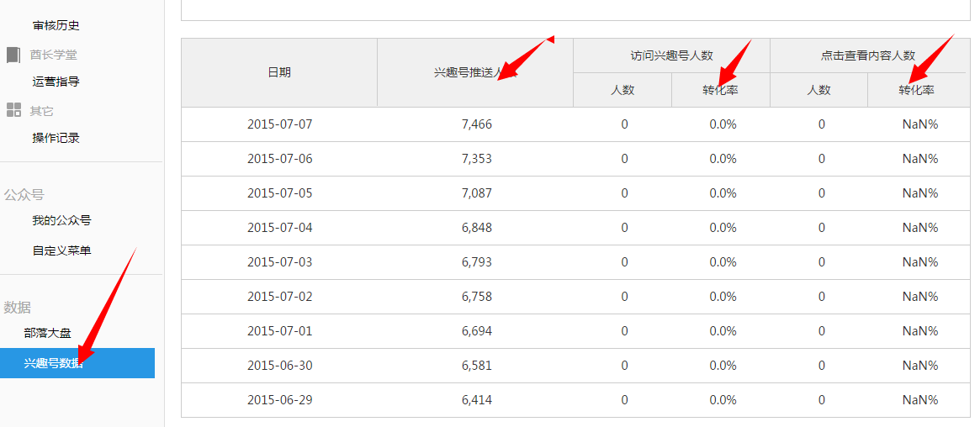
Task: Click the push count 6,848
Action: tap(477, 227)
